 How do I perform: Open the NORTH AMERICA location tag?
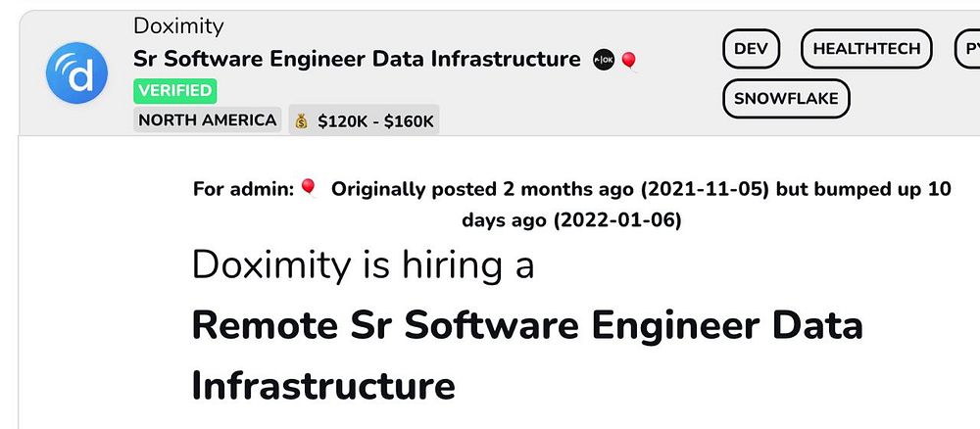(x=207, y=120)
